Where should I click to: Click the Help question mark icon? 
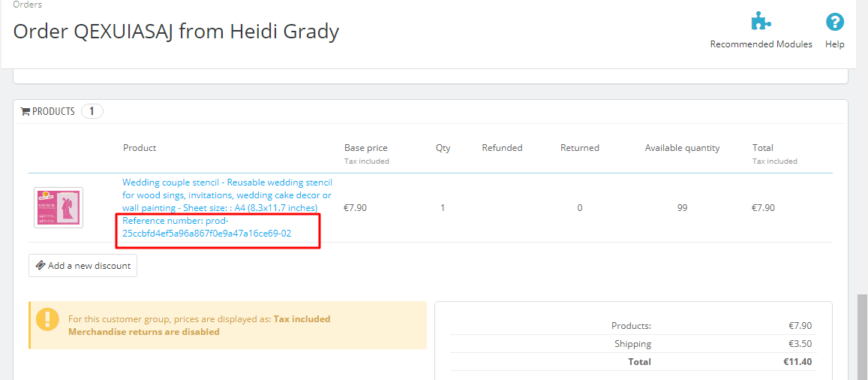coord(835,21)
